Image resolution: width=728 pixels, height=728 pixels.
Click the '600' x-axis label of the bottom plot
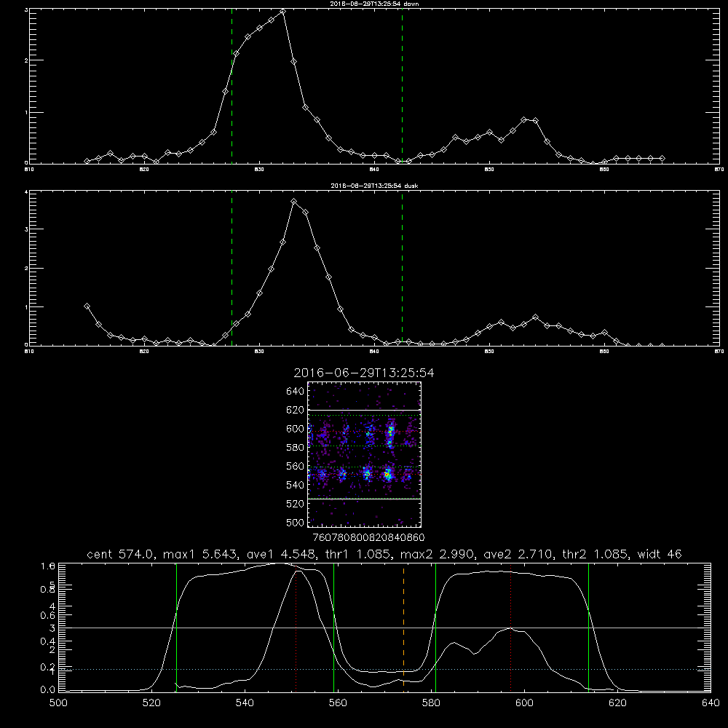tap(524, 703)
